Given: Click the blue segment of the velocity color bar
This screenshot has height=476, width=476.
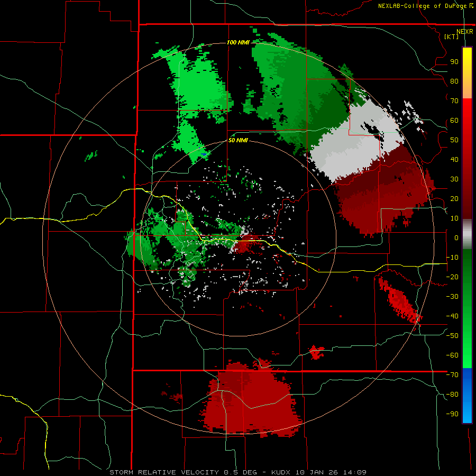Looking at the screenshot, I should pos(467,396).
